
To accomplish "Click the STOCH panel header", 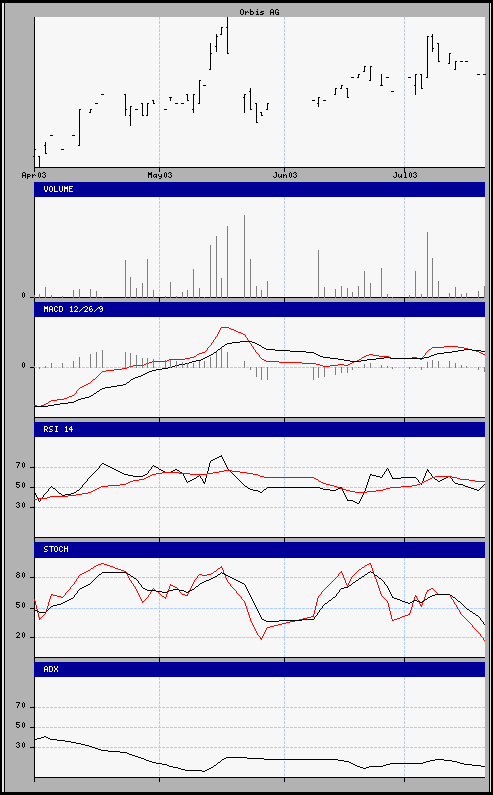I will 260,550.
